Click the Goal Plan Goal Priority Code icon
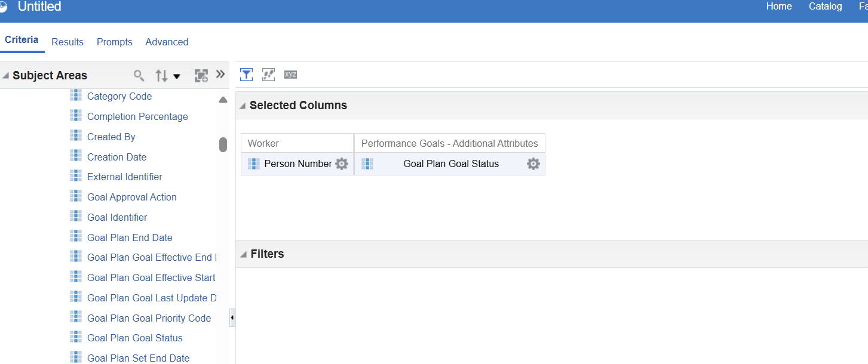Image resolution: width=868 pixels, height=364 pixels. [x=76, y=317]
